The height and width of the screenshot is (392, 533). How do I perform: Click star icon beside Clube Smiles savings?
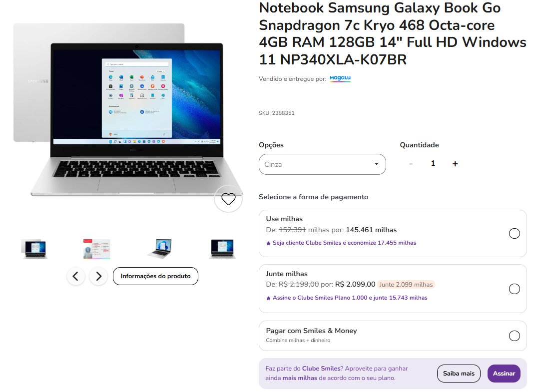coord(269,243)
